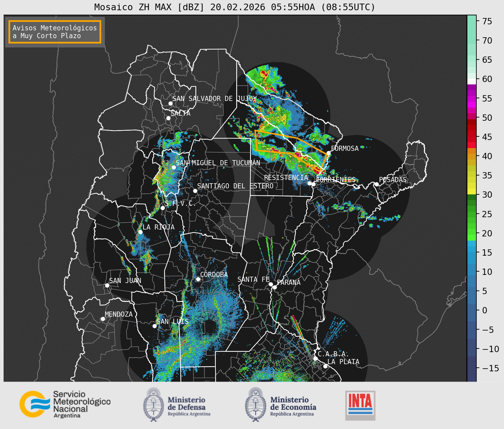
Task: Click the Paraná city dot
Action: [x=275, y=287]
